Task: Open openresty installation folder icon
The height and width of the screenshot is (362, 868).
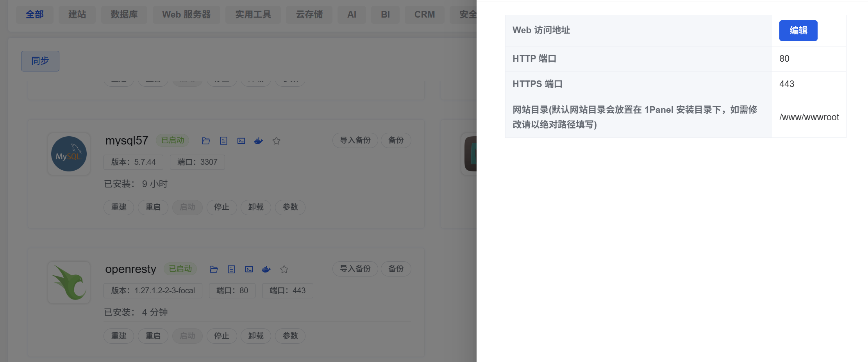Action: coord(214,269)
